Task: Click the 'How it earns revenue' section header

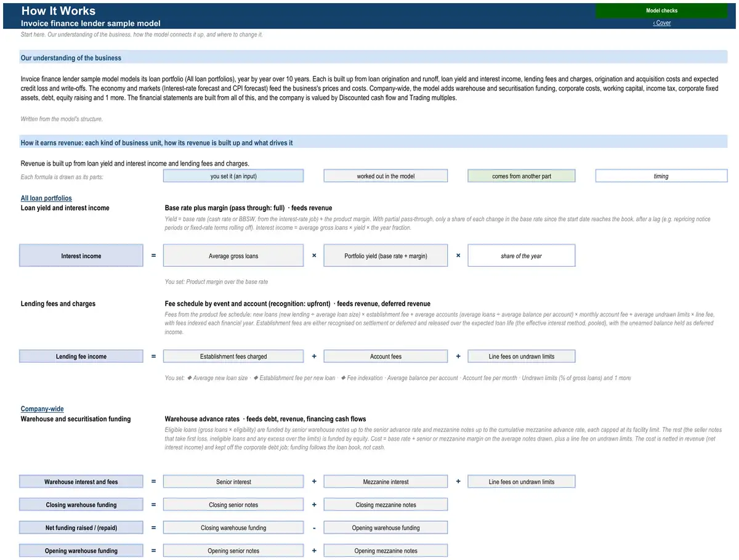Action: pos(373,143)
